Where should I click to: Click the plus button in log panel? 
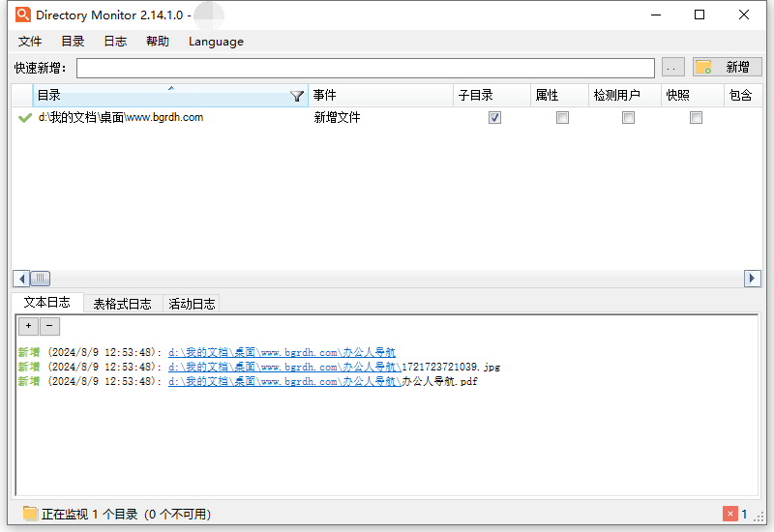[x=29, y=326]
